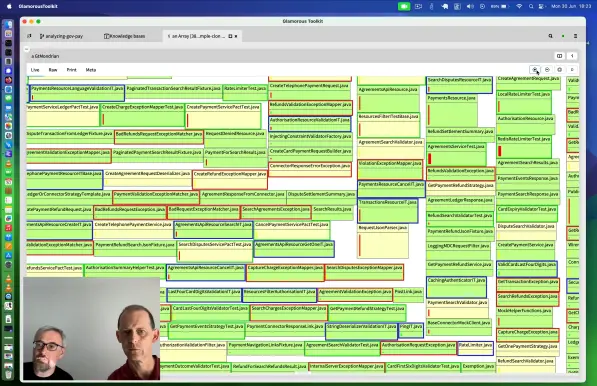Click the zoom to fit button
Image resolution: width=597 pixels, height=386 pixels.
(x=559, y=70)
